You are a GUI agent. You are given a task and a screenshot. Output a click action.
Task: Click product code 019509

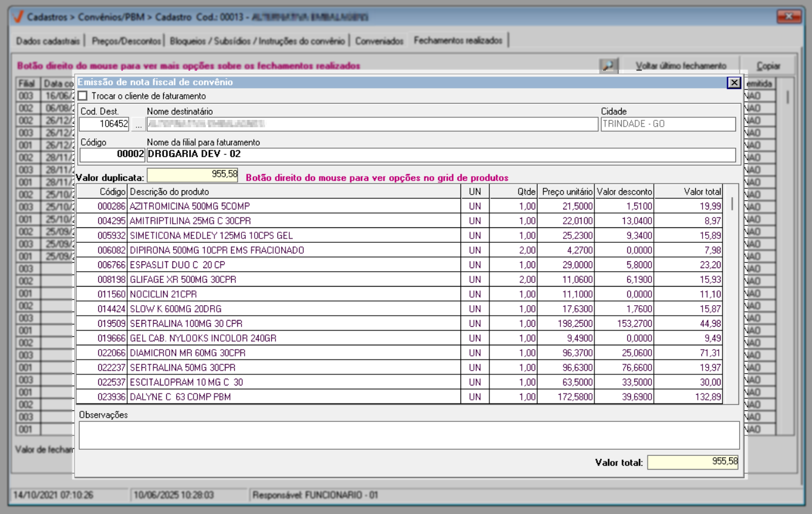point(112,323)
